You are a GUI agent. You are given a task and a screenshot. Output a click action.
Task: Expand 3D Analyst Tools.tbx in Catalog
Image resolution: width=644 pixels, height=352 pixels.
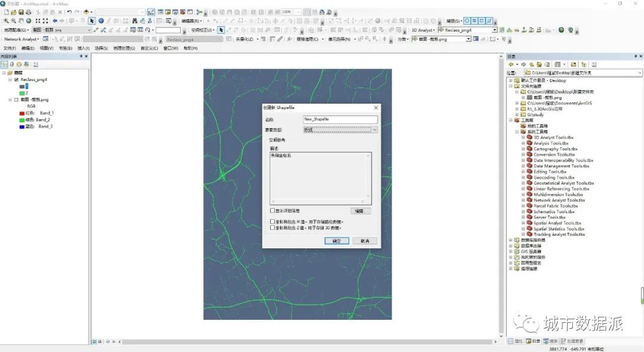point(524,138)
